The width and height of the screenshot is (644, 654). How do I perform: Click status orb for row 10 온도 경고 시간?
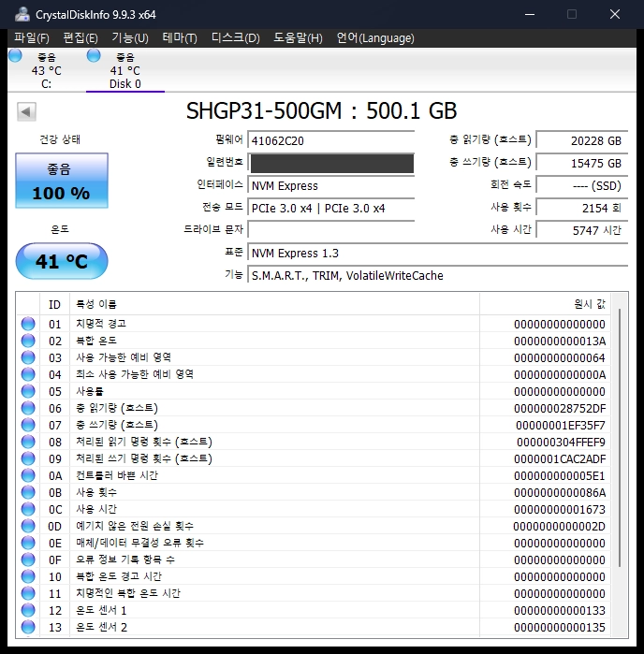[28, 576]
